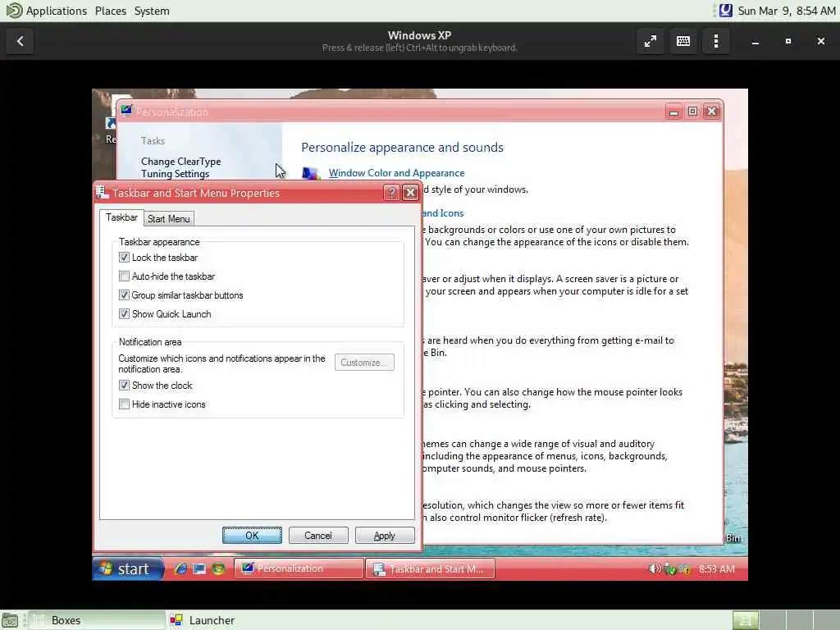The image size is (840, 630).
Task: Click the Window Color and Appearance icon
Action: (310, 173)
